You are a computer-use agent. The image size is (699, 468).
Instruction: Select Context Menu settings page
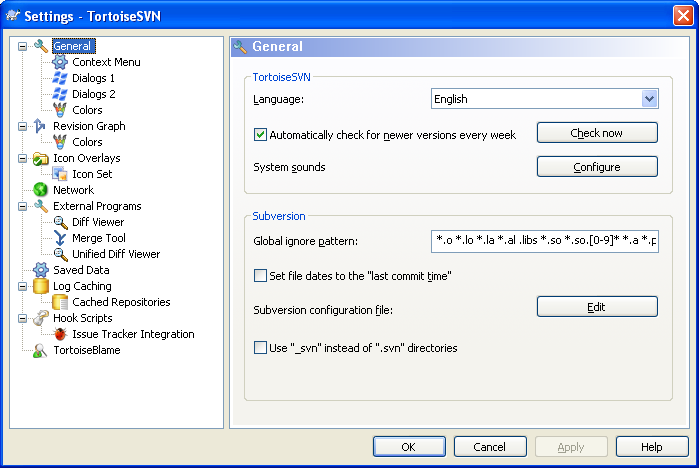[x=106, y=62]
